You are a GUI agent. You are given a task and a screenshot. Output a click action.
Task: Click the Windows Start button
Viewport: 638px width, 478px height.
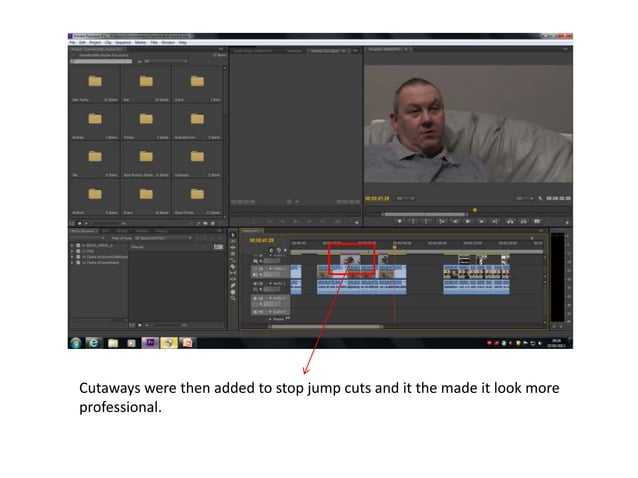(75, 342)
